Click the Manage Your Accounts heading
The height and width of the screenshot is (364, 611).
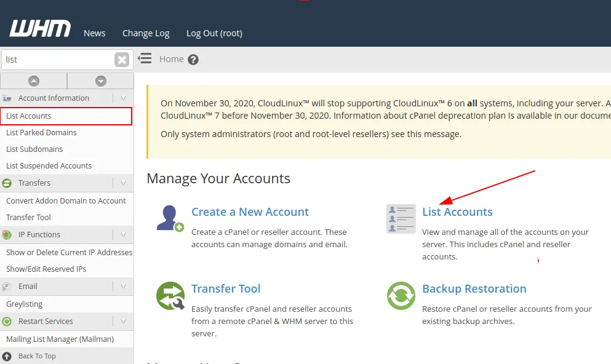click(218, 179)
